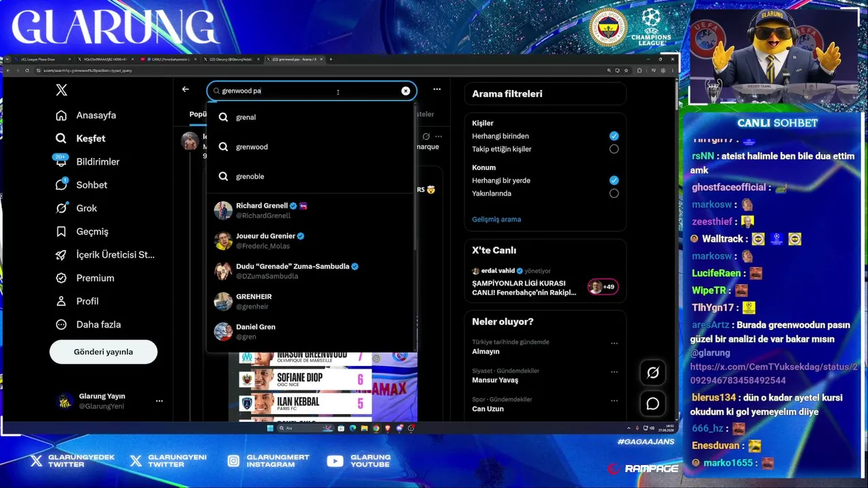
Task: Select Takip ettiğin kişiler filter
Action: click(614, 149)
